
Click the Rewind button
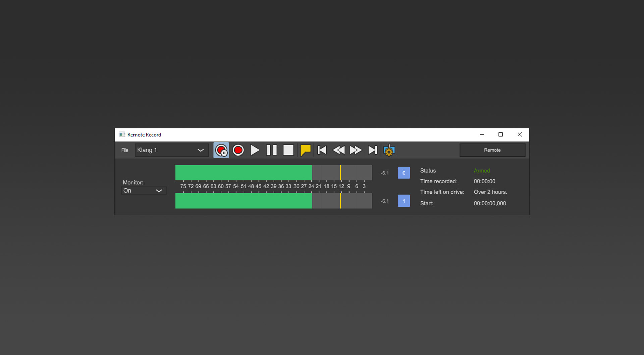[339, 150]
